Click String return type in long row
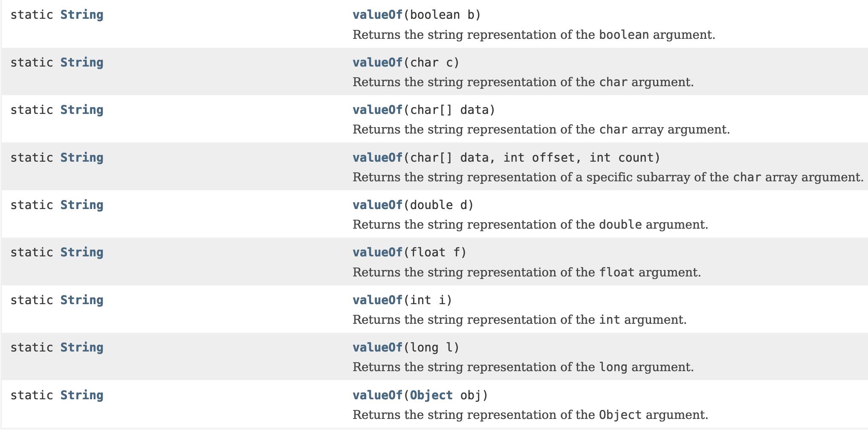Screen dimensions: 868x430 [82, 348]
